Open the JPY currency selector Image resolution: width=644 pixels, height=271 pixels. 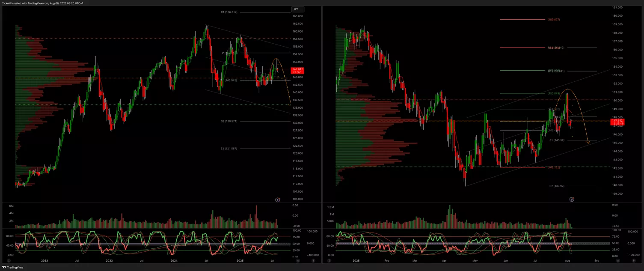click(297, 9)
